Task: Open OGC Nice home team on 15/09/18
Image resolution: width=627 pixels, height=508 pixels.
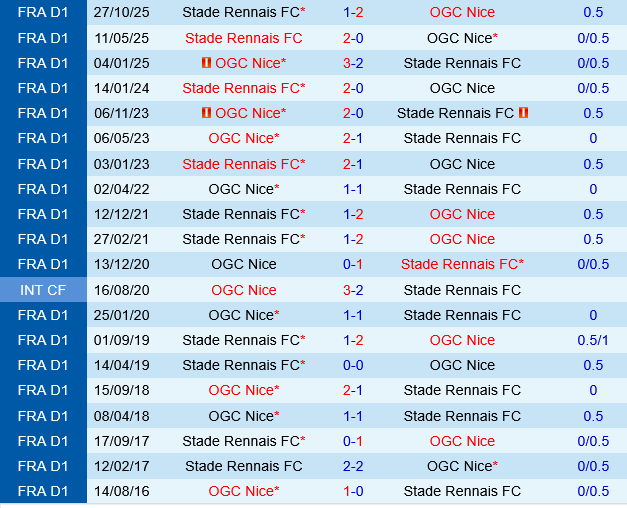Action: [x=243, y=390]
